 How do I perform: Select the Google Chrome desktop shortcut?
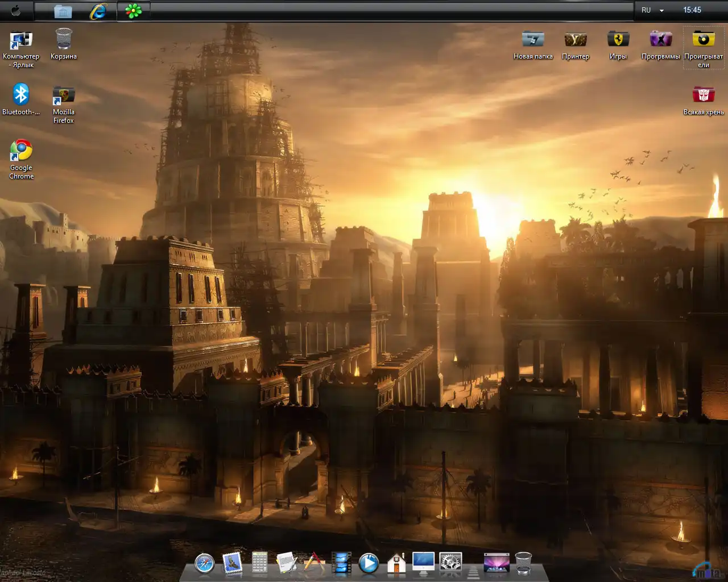point(21,152)
